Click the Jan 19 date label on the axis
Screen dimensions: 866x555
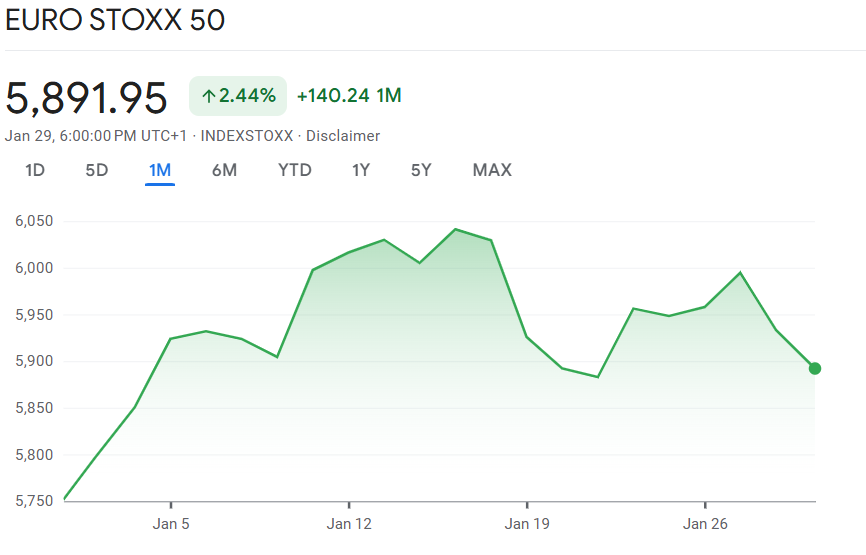click(527, 524)
